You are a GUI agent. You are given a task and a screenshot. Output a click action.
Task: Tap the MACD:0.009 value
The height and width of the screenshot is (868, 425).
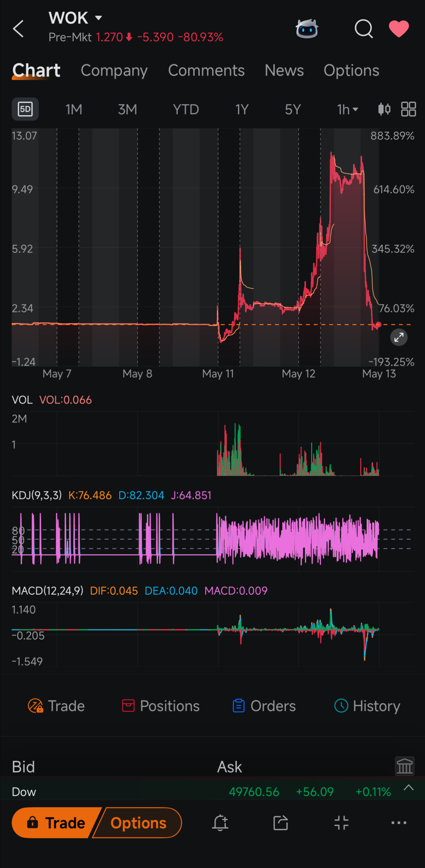pyautogui.click(x=236, y=590)
